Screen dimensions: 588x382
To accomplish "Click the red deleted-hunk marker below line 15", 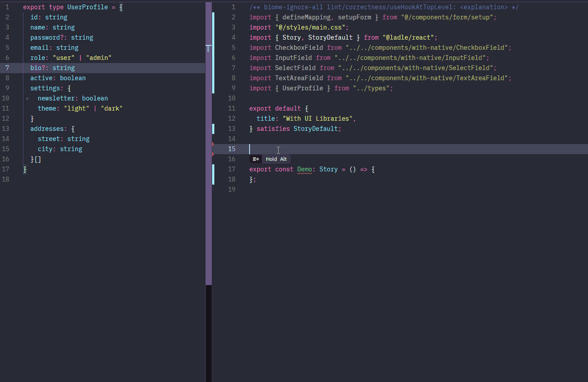I will pyautogui.click(x=213, y=154).
